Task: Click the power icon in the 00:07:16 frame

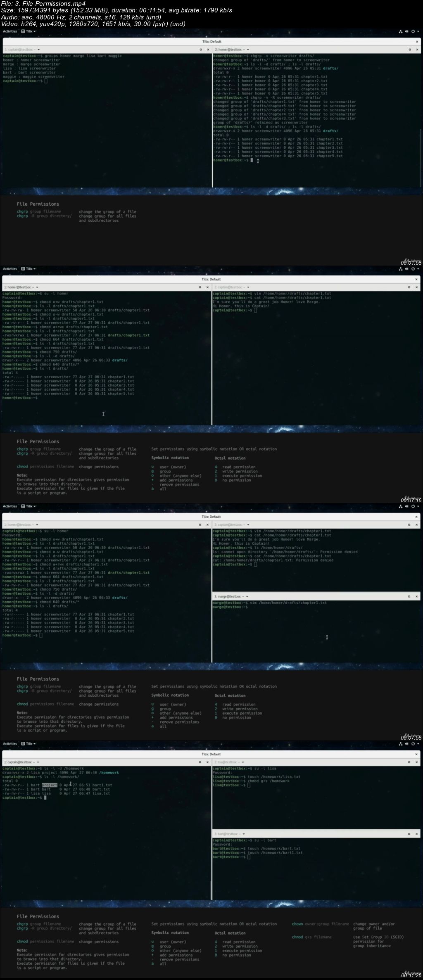Action: click(413, 269)
